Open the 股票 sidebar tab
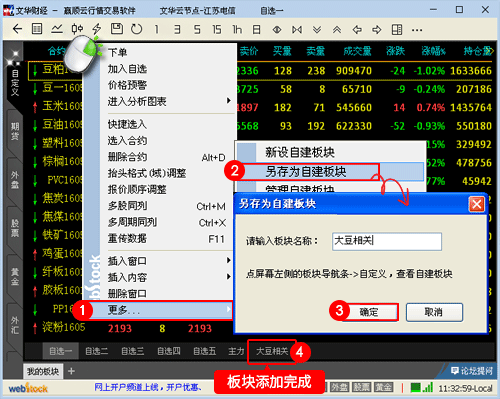 (15, 228)
